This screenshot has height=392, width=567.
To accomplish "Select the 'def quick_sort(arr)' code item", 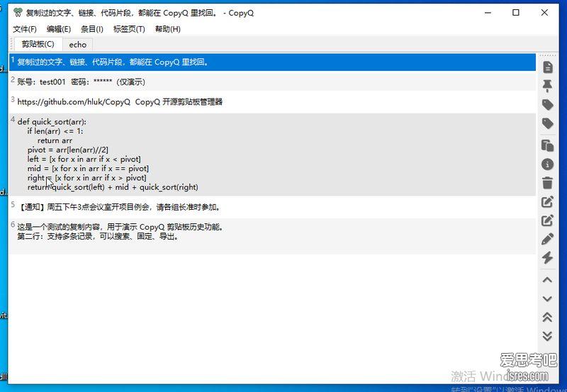I will point(272,155).
